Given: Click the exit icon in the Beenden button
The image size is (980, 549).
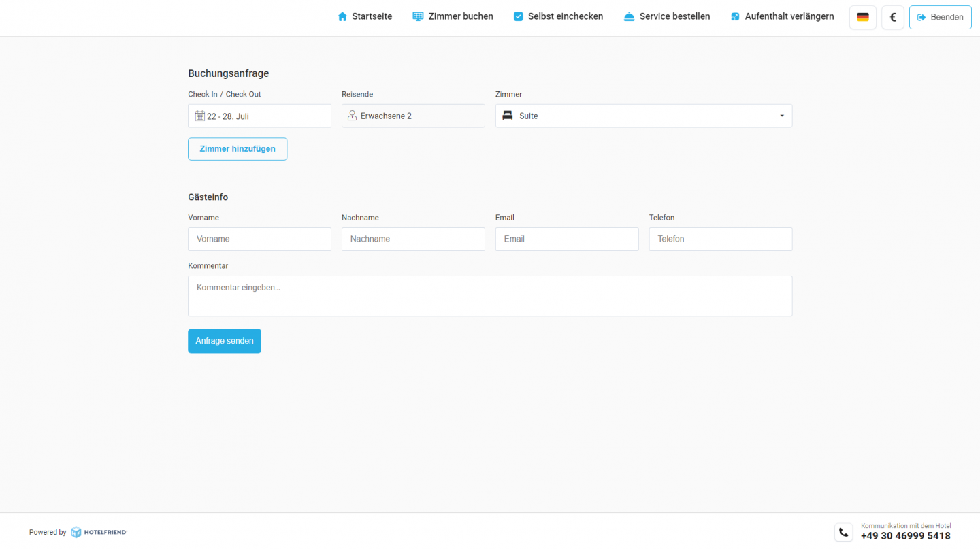Looking at the screenshot, I should 921,17.
